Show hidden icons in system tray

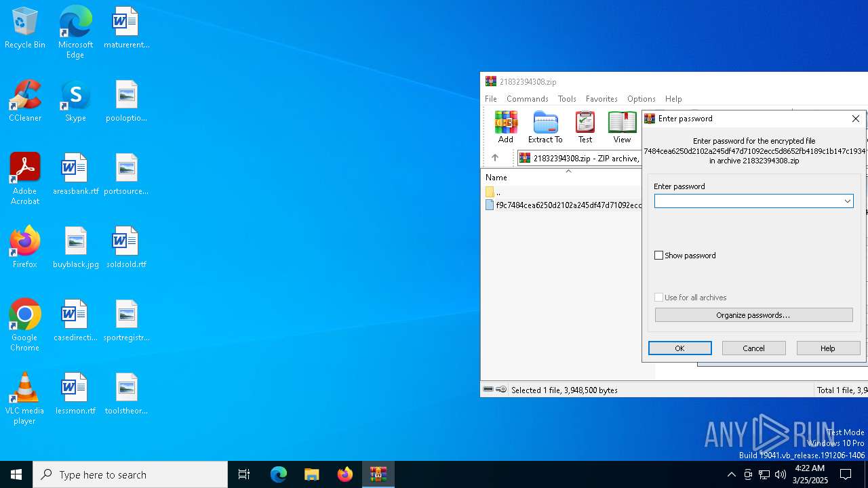point(731,474)
